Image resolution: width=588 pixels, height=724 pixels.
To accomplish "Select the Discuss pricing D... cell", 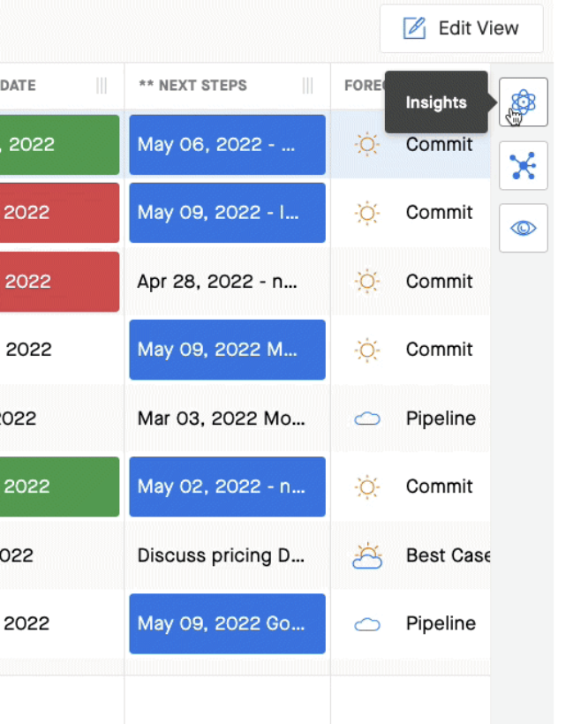I will (x=227, y=555).
